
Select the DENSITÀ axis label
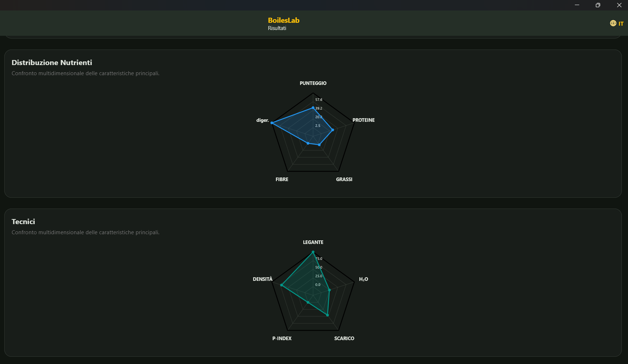[x=263, y=279]
